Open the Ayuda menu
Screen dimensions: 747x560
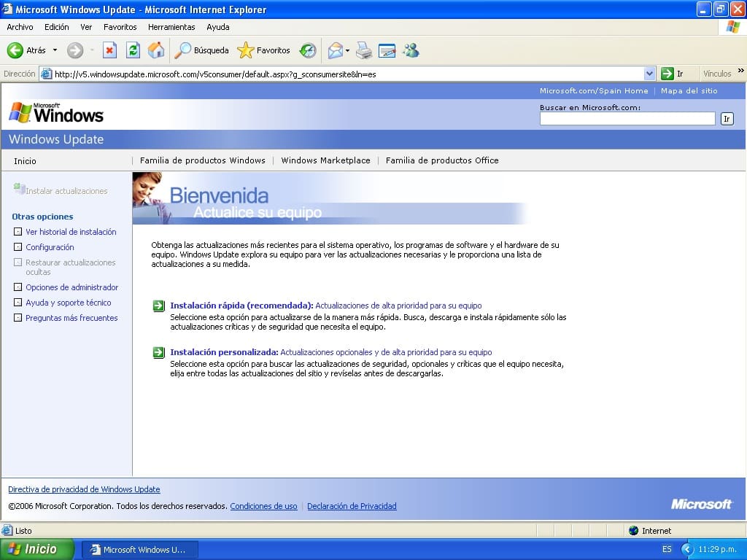pos(218,27)
